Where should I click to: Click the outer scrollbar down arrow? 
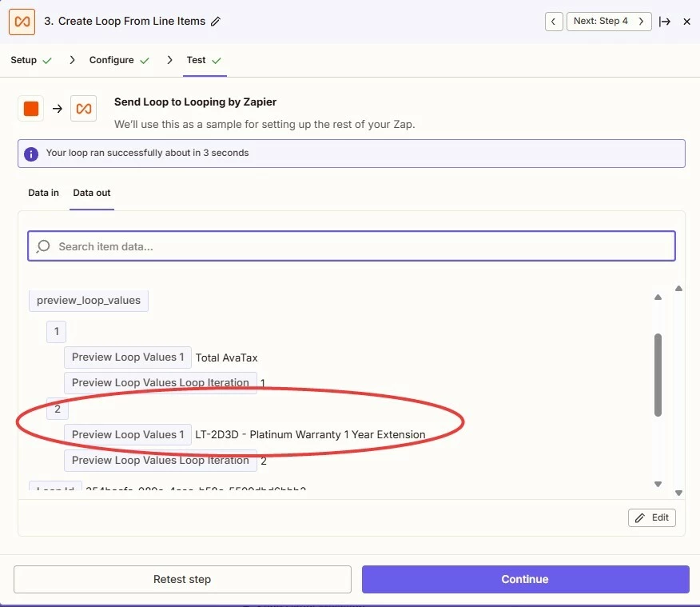678,493
